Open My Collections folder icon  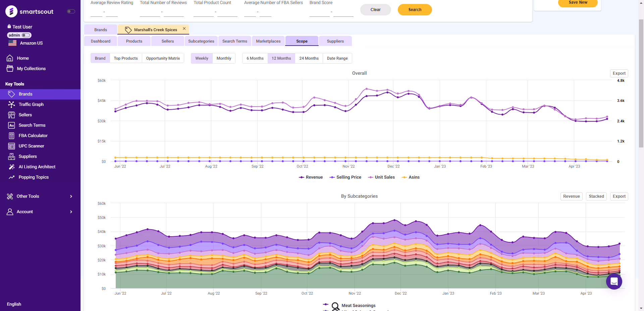[10, 68]
